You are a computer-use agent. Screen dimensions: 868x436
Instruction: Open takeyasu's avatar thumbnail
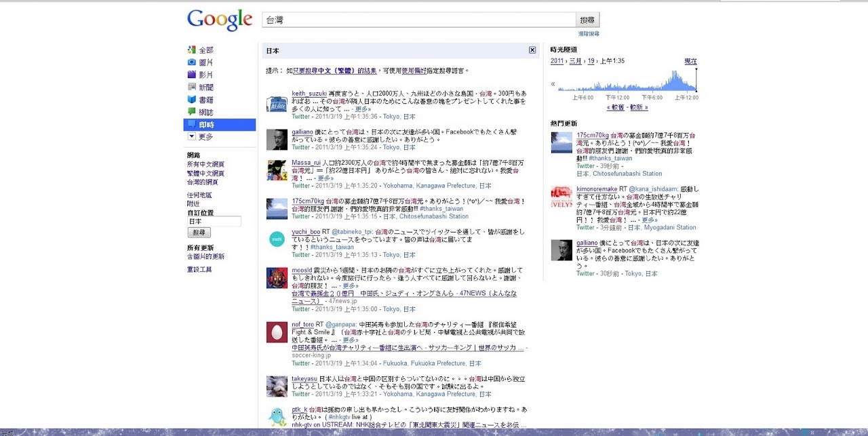click(277, 386)
